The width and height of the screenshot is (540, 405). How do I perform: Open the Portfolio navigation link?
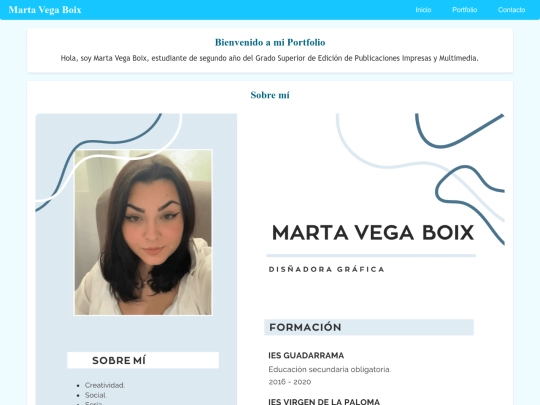tap(464, 10)
